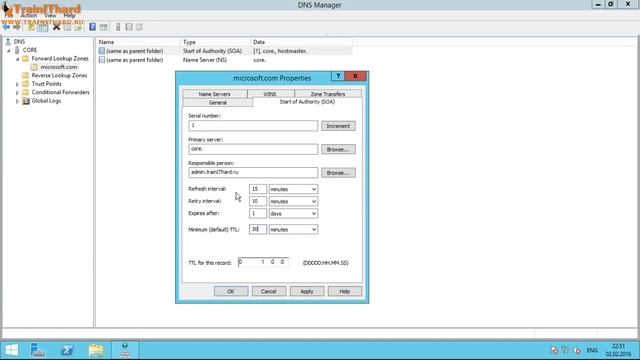Screen dimensions: 640x360
Task: Open the View menu
Action: (x=50, y=15)
